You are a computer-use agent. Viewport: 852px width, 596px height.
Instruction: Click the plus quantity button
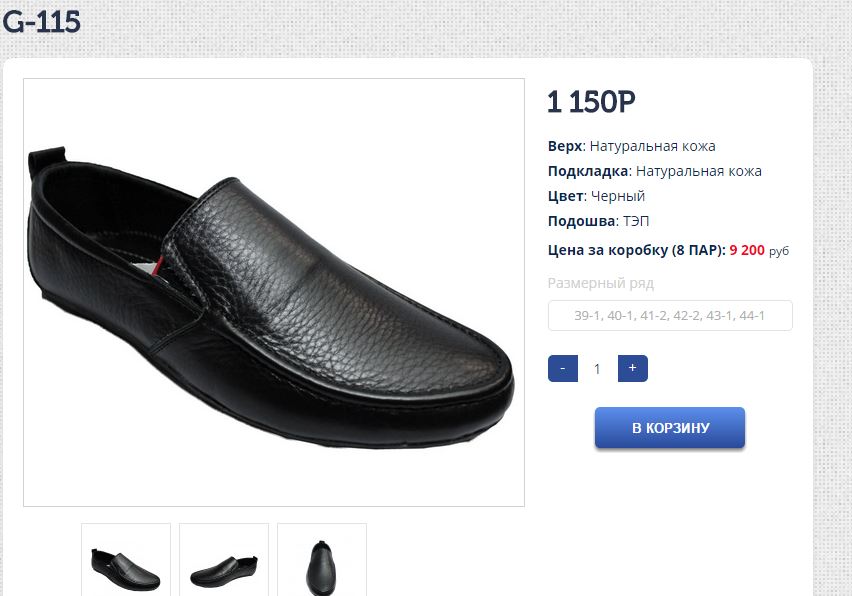632,368
